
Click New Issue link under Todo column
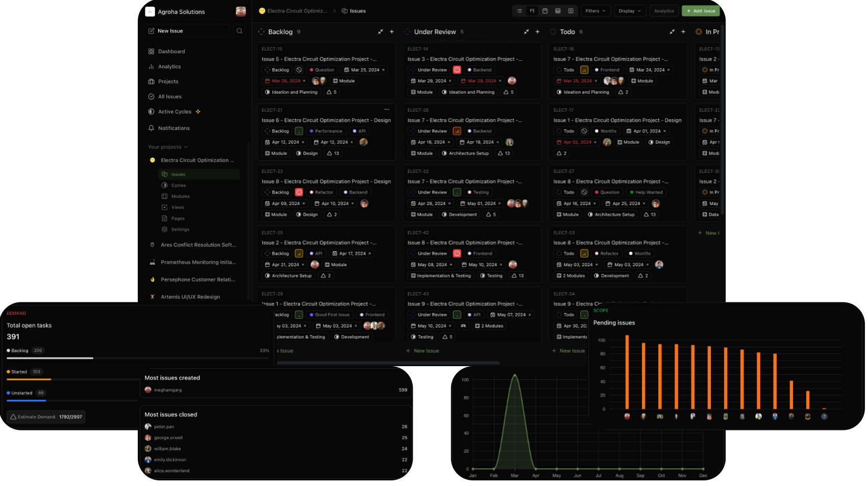(568, 351)
